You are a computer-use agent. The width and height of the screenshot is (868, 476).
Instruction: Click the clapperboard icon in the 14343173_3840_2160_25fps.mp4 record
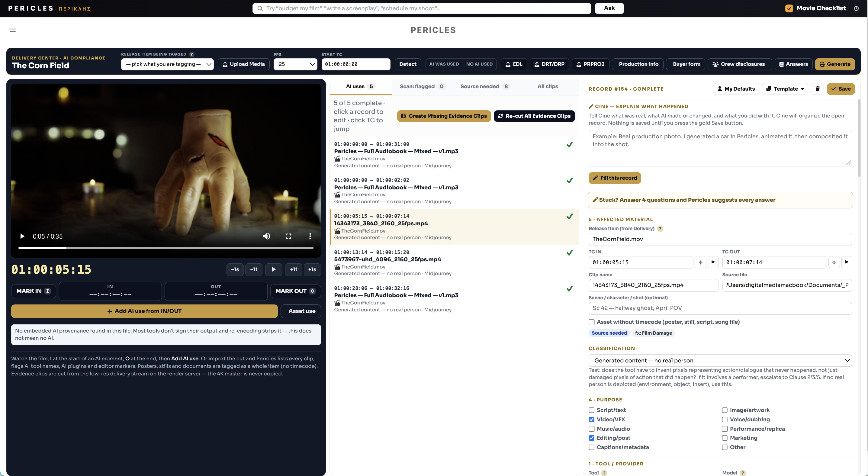337,231
